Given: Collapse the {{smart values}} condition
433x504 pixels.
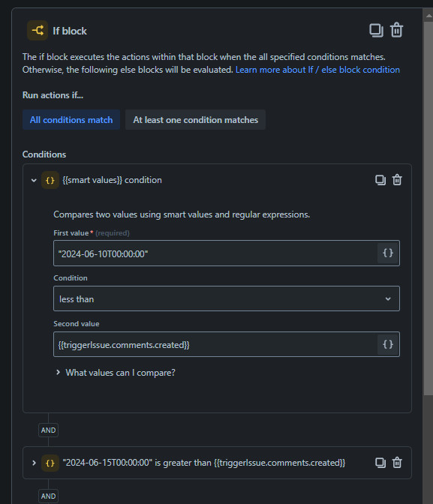Looking at the screenshot, I should pyautogui.click(x=34, y=180).
